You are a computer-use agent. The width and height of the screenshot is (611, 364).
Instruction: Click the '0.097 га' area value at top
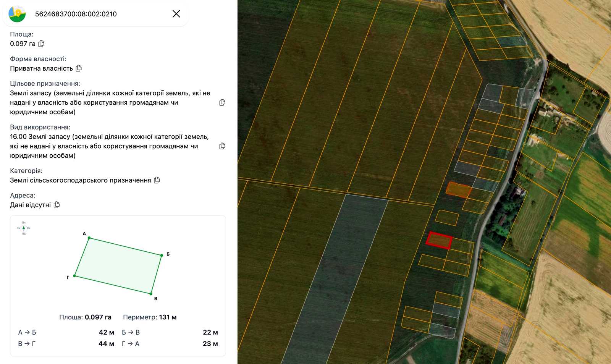(23, 44)
